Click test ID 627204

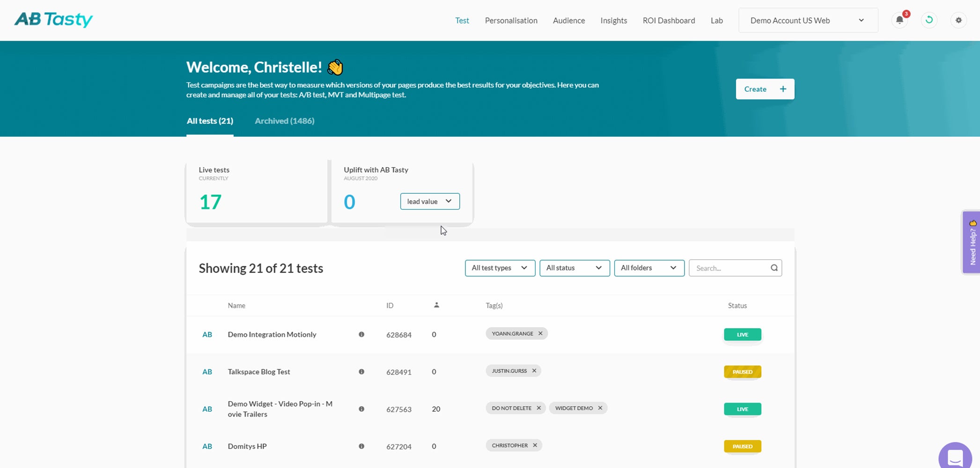(399, 446)
